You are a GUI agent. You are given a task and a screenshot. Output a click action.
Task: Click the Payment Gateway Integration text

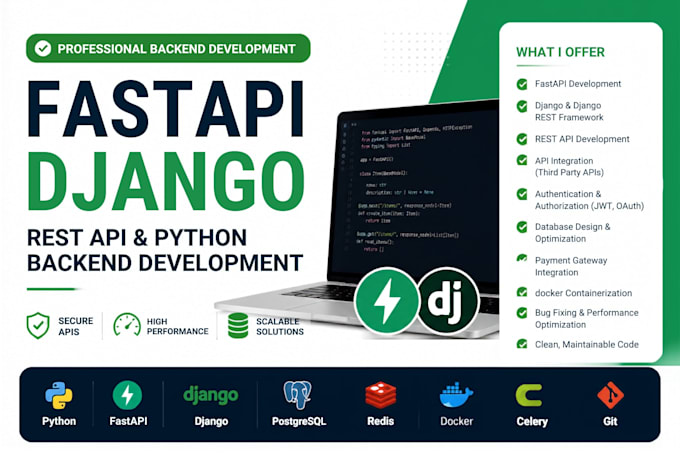click(x=571, y=266)
